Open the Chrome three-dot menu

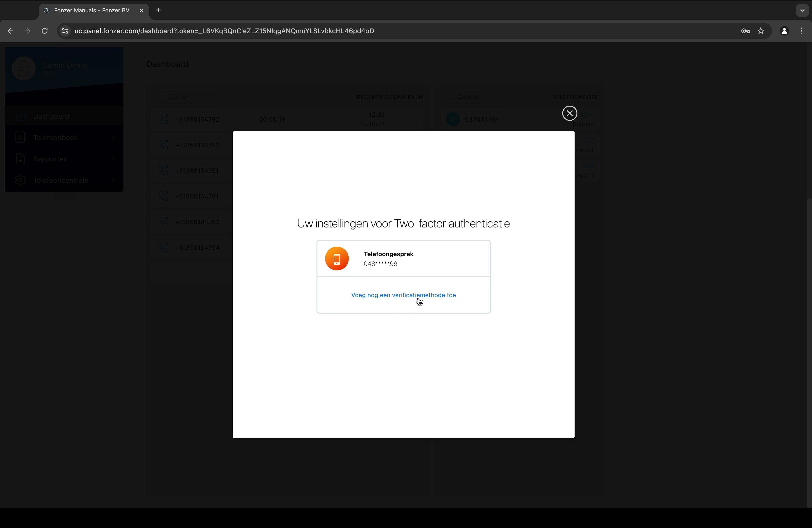[801, 31]
